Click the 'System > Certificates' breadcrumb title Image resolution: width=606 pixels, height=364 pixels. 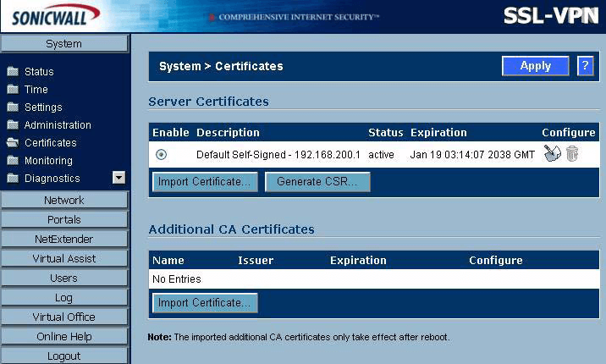(x=221, y=66)
